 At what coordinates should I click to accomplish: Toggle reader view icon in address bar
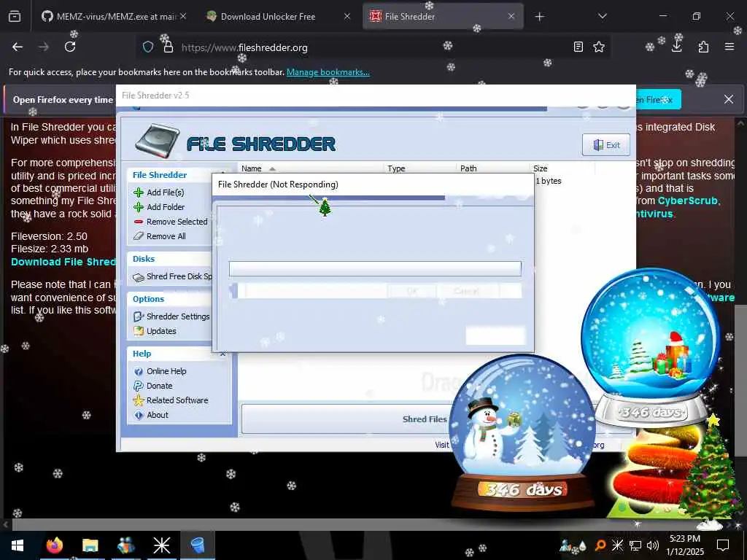click(578, 47)
